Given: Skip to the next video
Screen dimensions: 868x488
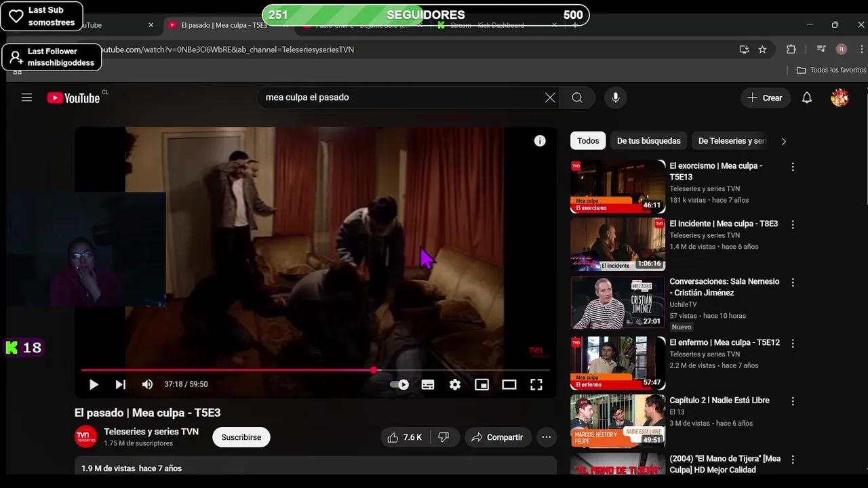Looking at the screenshot, I should coord(121,384).
